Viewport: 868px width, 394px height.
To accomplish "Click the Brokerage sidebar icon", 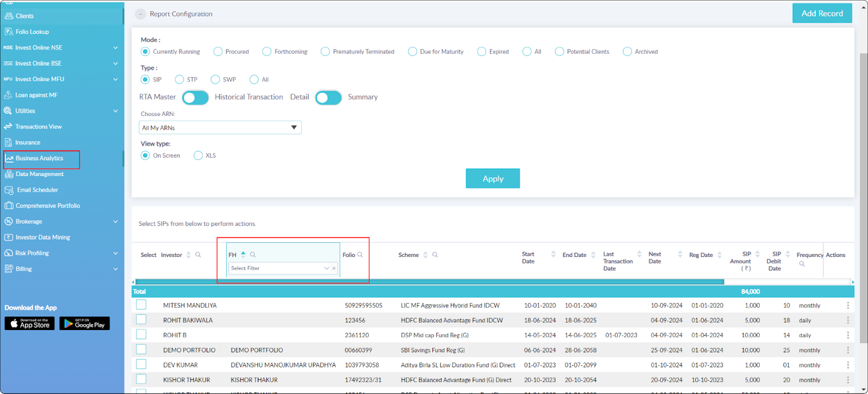I will (9, 221).
